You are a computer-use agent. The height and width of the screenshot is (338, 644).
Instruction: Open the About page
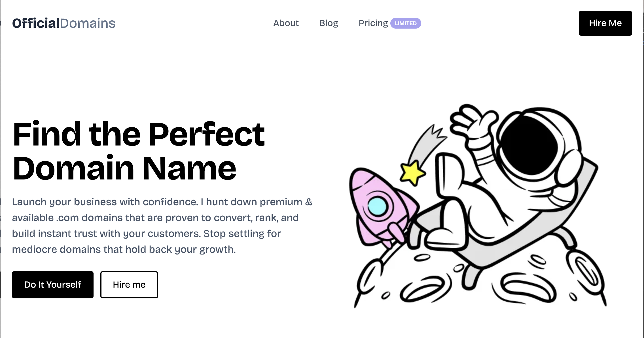click(x=286, y=23)
